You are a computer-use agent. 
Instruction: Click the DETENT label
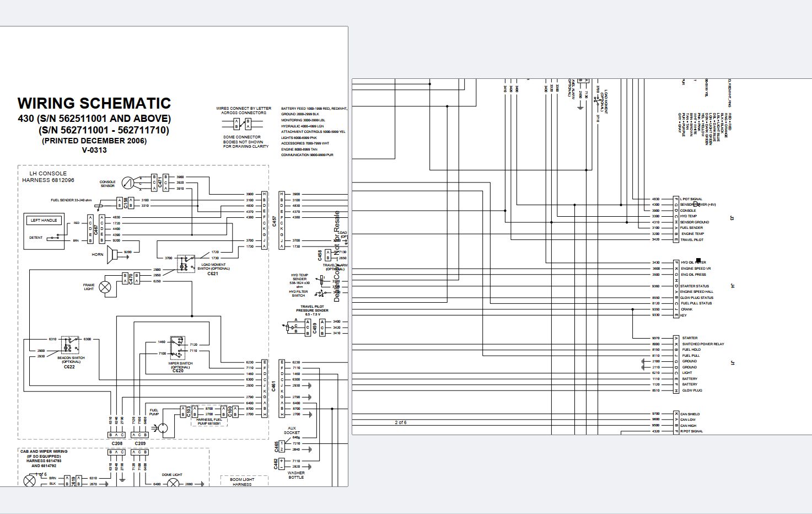point(36,238)
